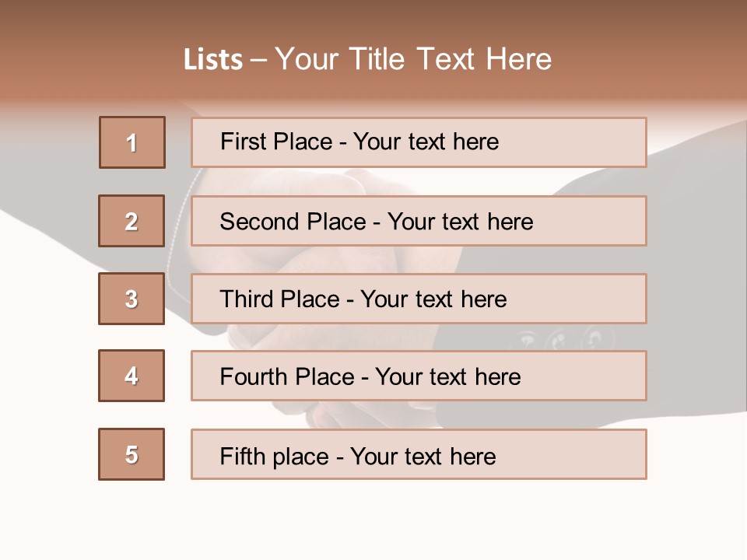
Task: Click the suit sleeve buttons in background
Action: click(x=560, y=338)
